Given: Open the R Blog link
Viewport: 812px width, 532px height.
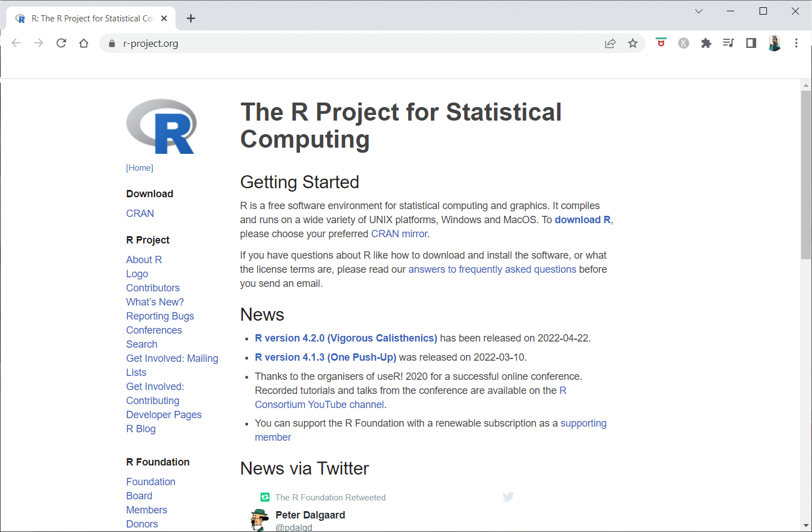Looking at the screenshot, I should pyautogui.click(x=141, y=429).
